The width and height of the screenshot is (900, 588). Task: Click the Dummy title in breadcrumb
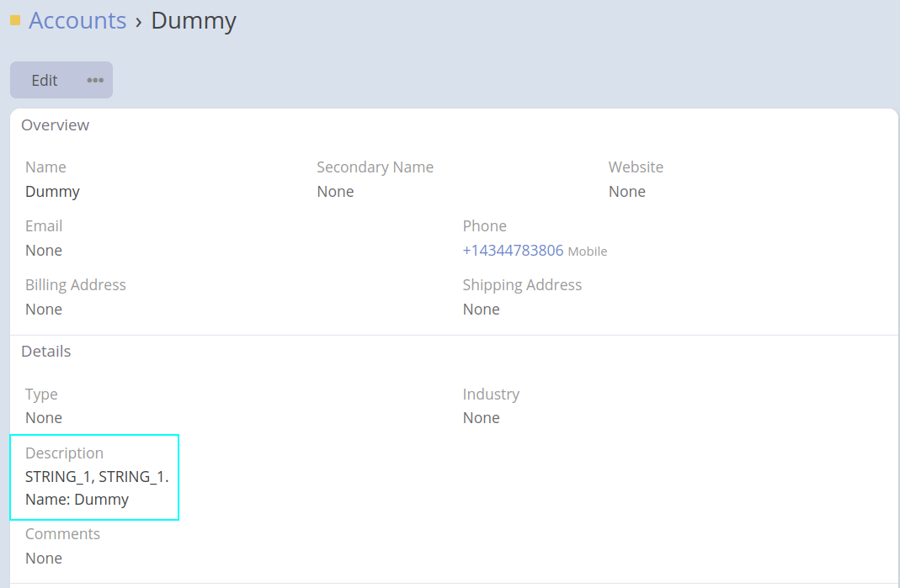[194, 20]
